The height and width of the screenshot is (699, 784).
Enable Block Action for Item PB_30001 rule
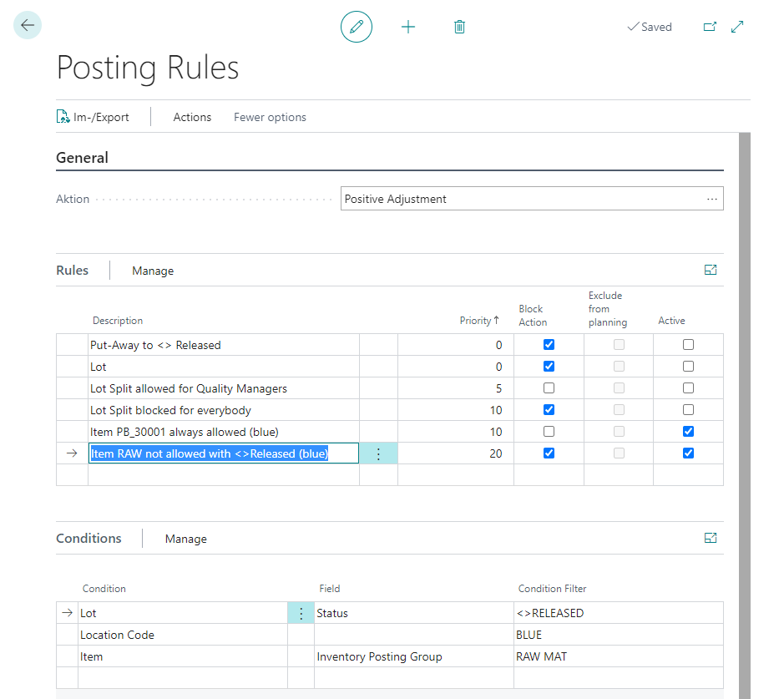[x=549, y=432]
